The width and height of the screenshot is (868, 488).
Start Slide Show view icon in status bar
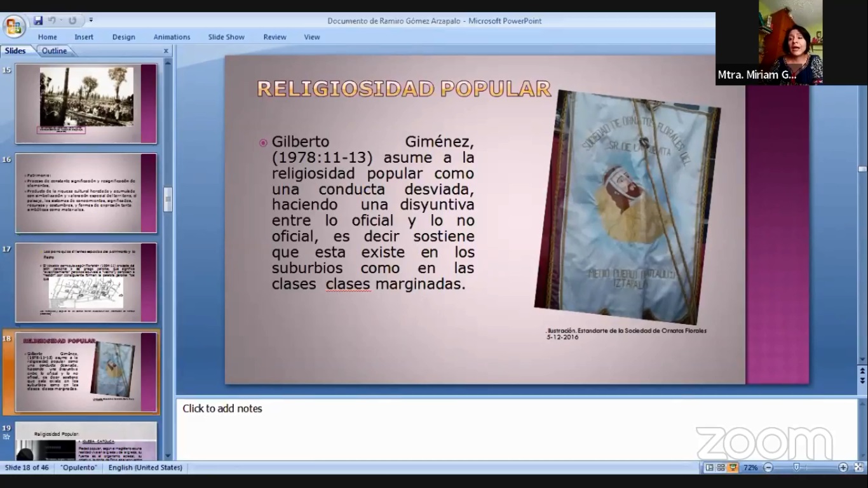pyautogui.click(x=733, y=468)
